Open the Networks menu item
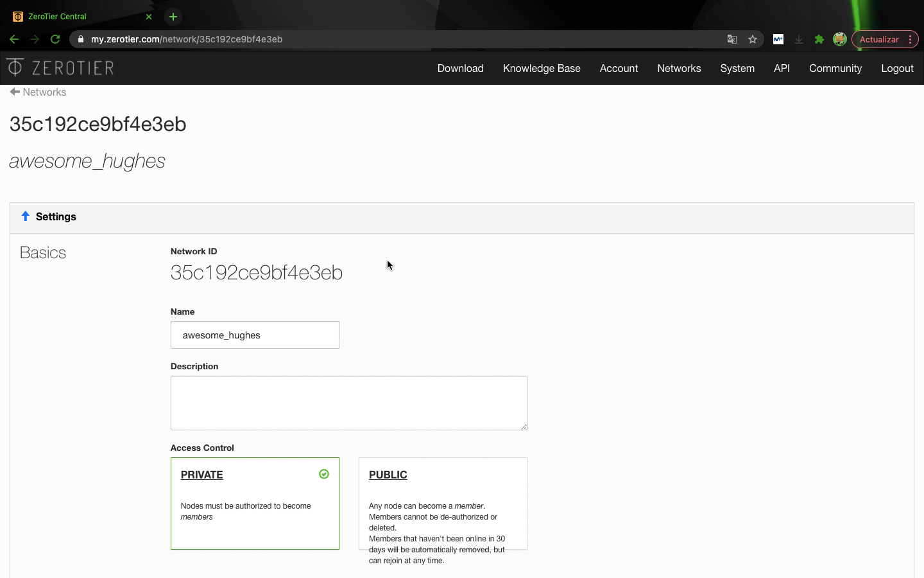This screenshot has height=578, width=924. 679,68
